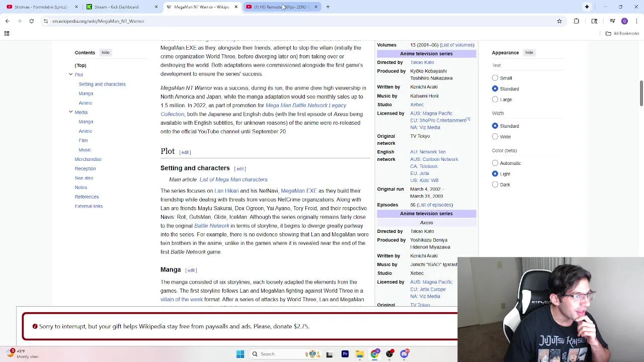Open List of volumes link

coord(457,45)
